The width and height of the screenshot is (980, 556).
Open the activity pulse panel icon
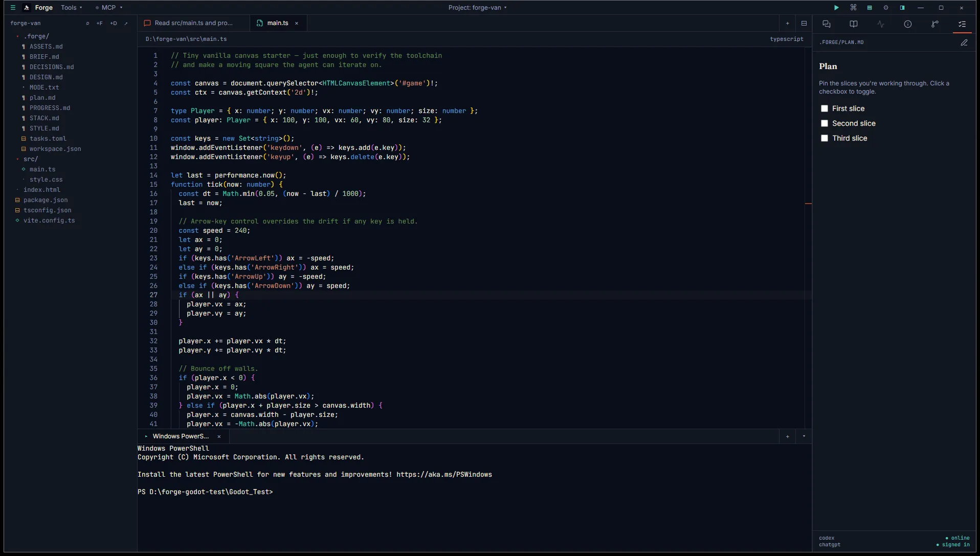point(881,24)
